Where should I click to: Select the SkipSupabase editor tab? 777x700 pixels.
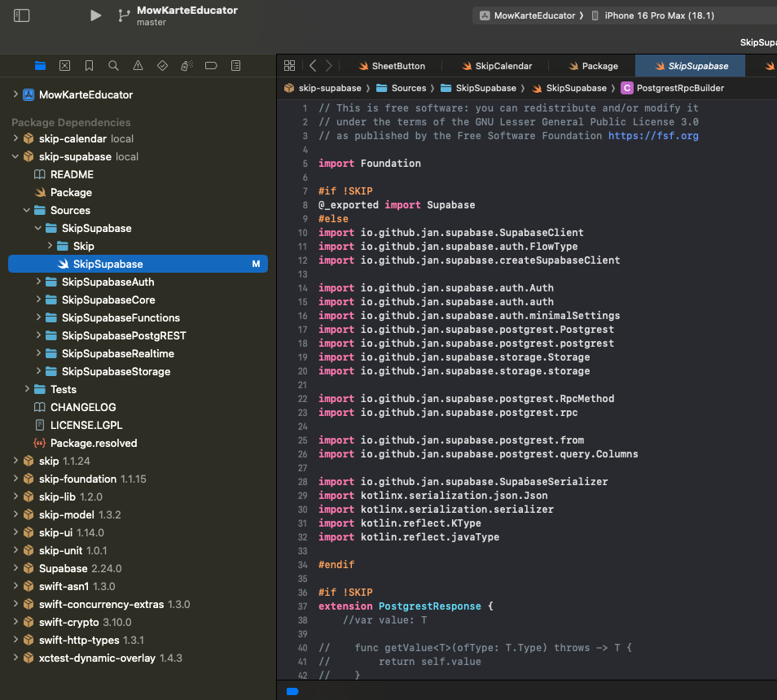(x=691, y=66)
